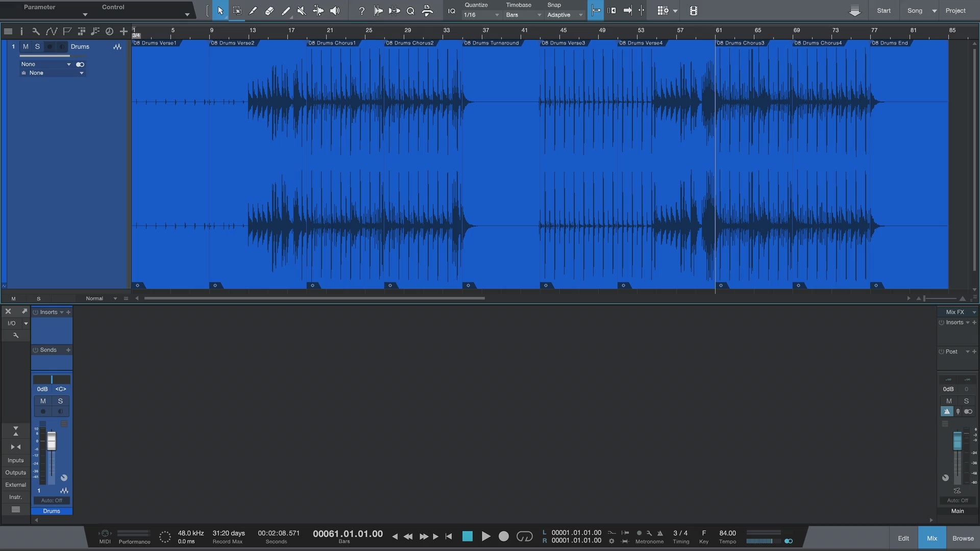Open the Video player film icon
Image resolution: width=980 pixels, height=551 pixels.
pos(693,11)
